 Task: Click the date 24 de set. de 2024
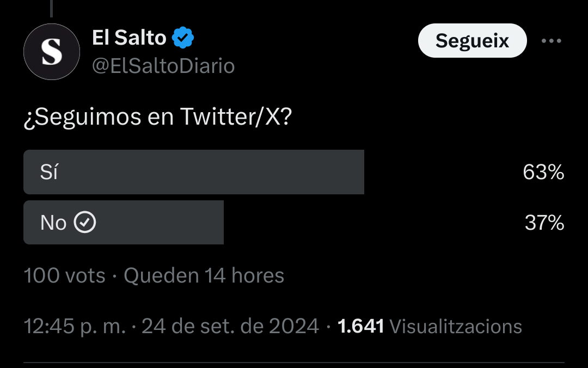pos(230,326)
